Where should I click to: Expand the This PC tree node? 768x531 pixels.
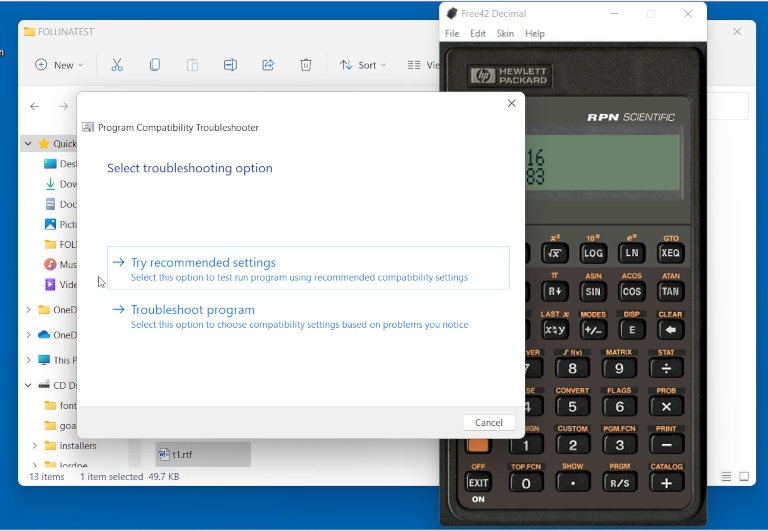pyautogui.click(x=28, y=360)
